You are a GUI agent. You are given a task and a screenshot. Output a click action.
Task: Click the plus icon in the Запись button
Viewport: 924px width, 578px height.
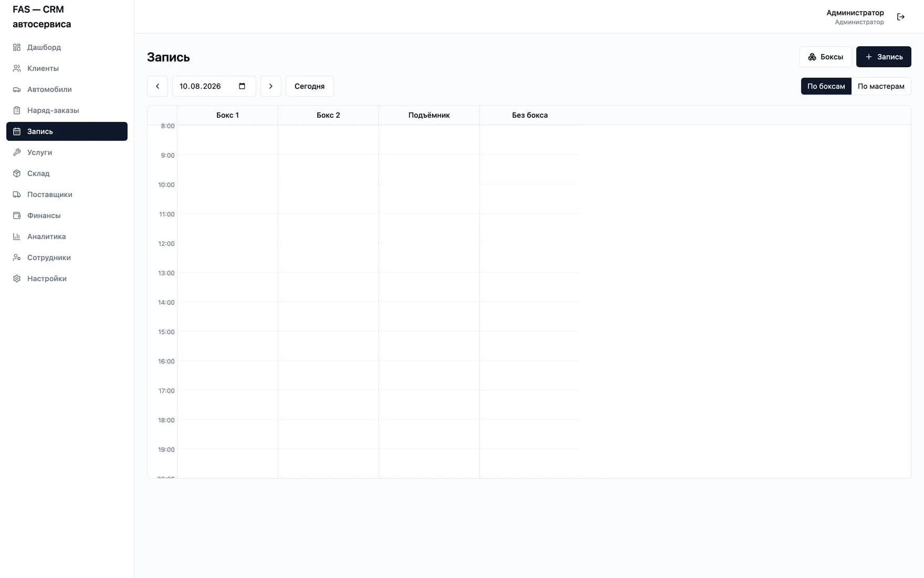(x=869, y=57)
